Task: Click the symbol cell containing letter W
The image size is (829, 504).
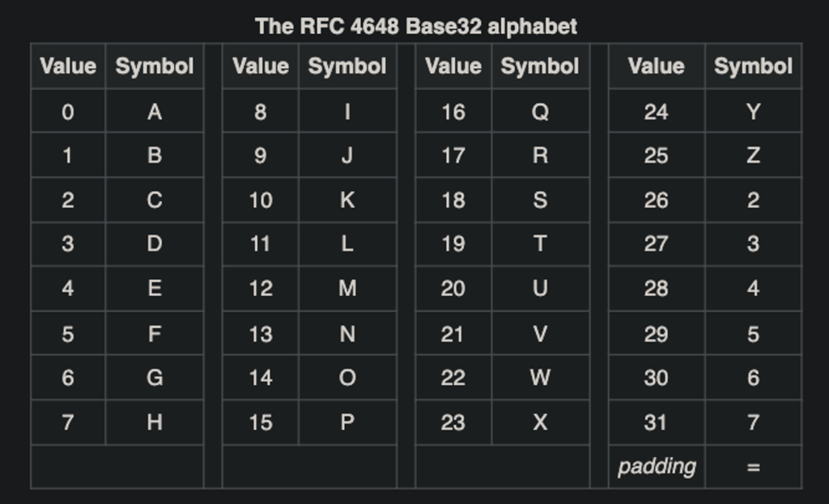Action: point(540,378)
